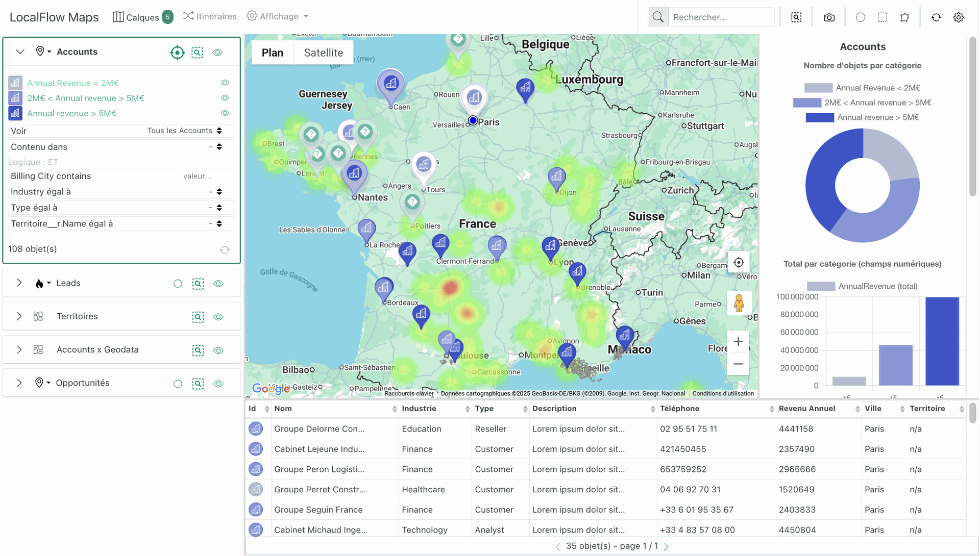
Task: Open Itinéraires routing option
Action: click(210, 16)
